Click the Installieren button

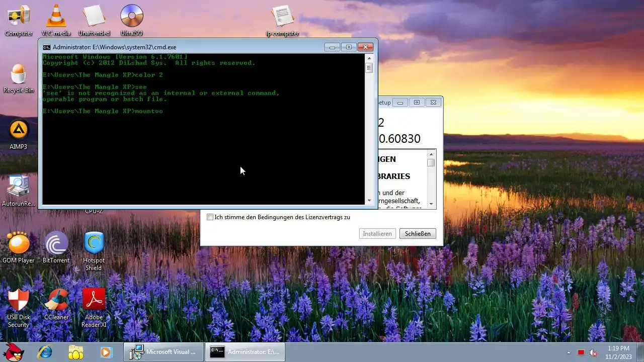click(377, 234)
